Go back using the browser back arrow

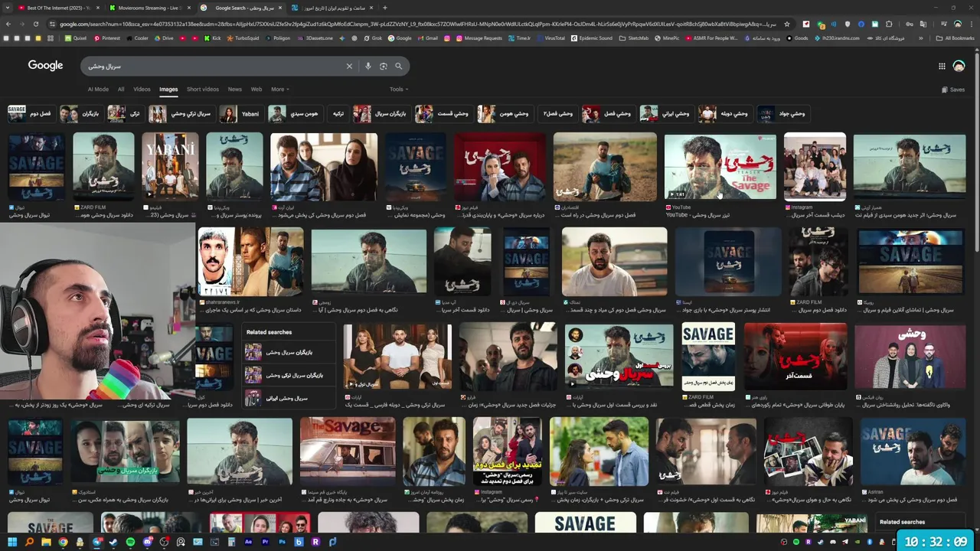[8, 24]
